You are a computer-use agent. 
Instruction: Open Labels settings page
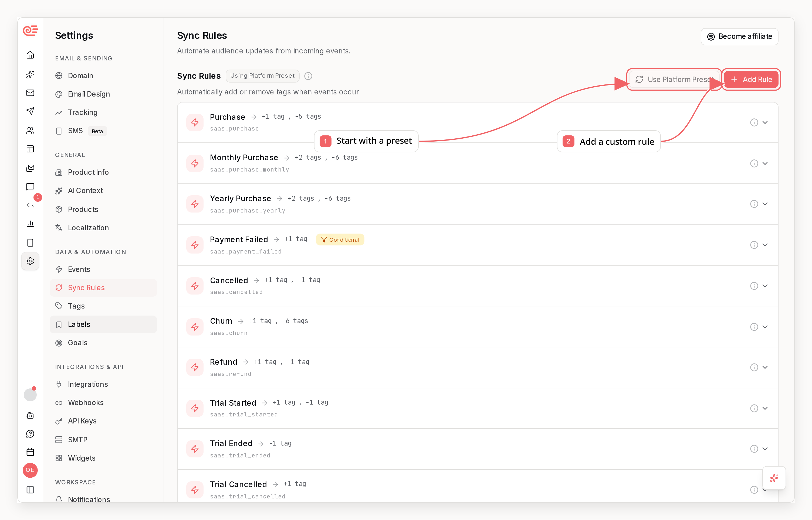click(103, 324)
